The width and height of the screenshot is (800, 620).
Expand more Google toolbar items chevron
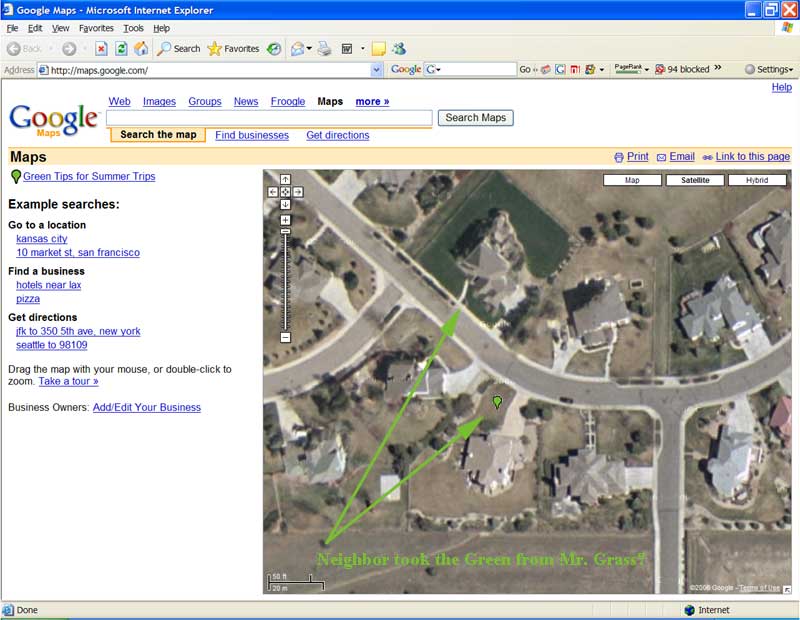[718, 68]
